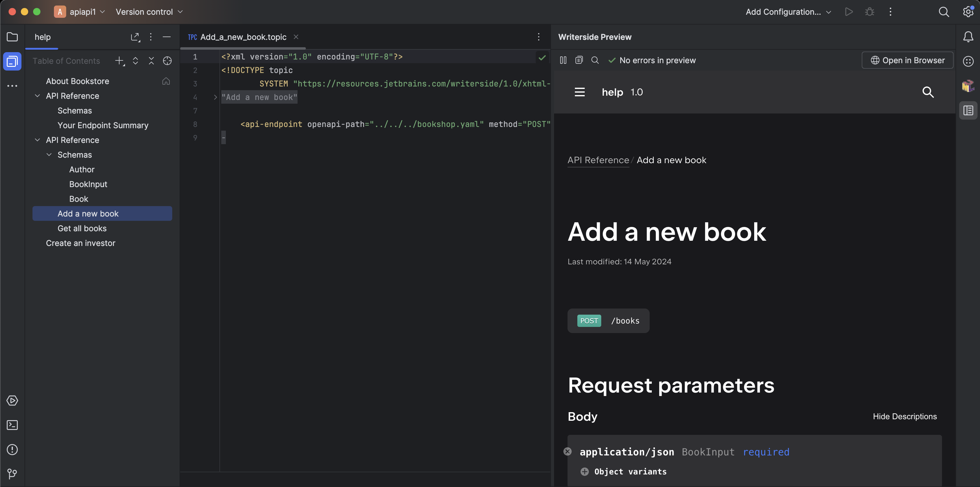Select the Author schema topic
The image size is (980, 487).
click(x=82, y=170)
